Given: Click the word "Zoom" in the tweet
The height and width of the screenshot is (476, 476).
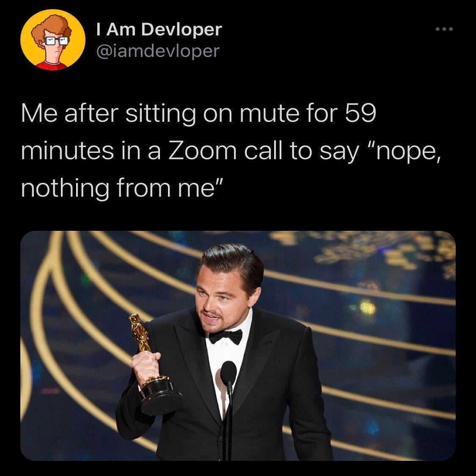Looking at the screenshot, I should [x=202, y=151].
